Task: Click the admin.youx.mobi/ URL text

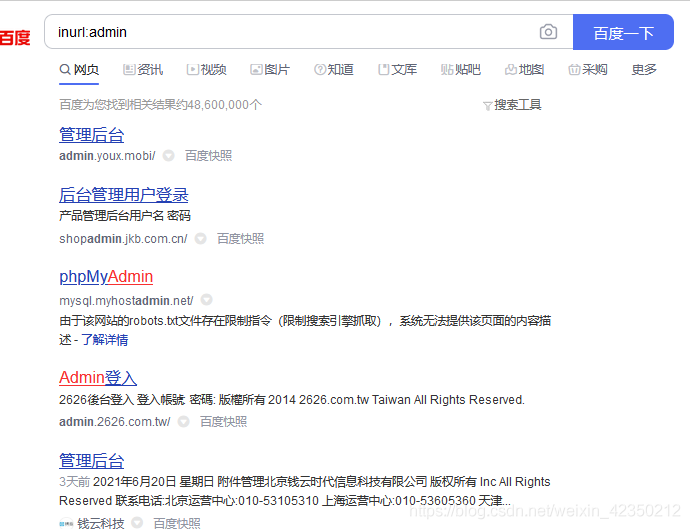Action: tap(107, 156)
